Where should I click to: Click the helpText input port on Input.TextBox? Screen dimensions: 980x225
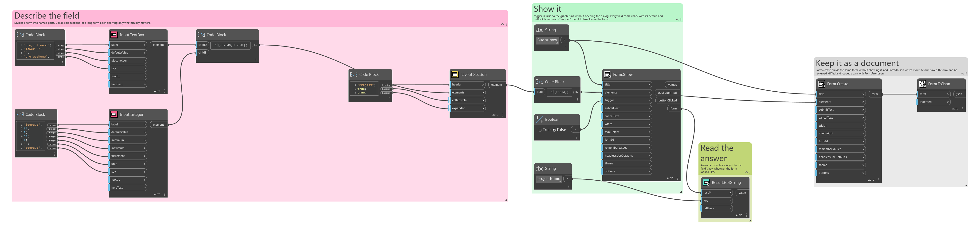pos(128,84)
